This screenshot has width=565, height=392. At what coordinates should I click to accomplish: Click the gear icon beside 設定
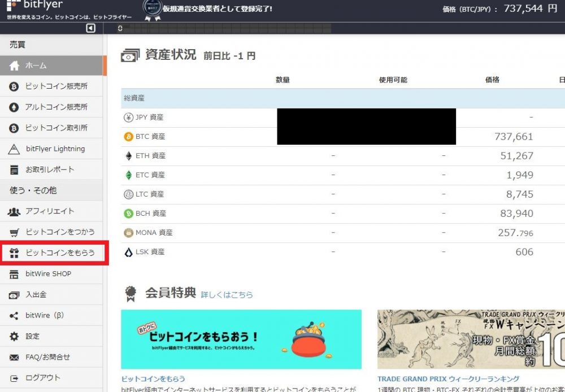[x=14, y=337]
